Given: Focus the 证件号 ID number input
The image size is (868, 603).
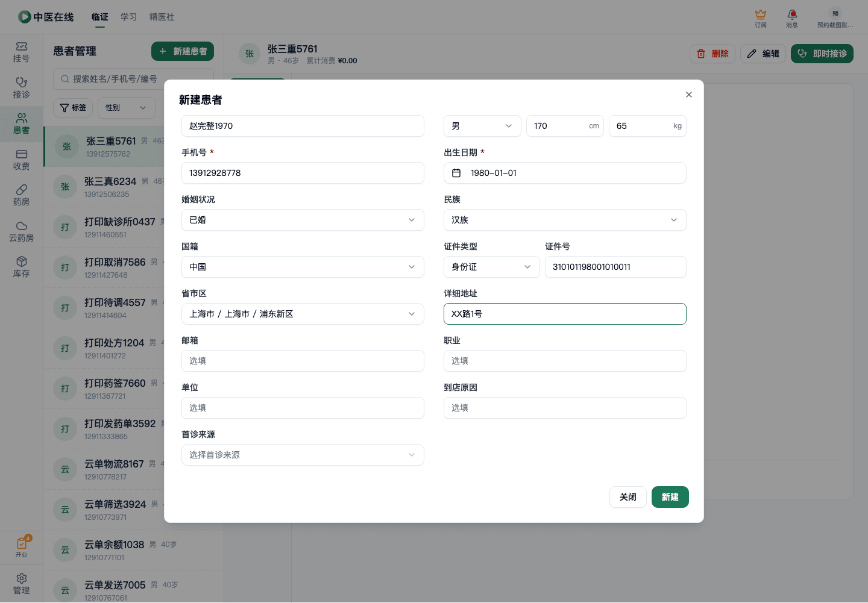Looking at the screenshot, I should pos(615,267).
